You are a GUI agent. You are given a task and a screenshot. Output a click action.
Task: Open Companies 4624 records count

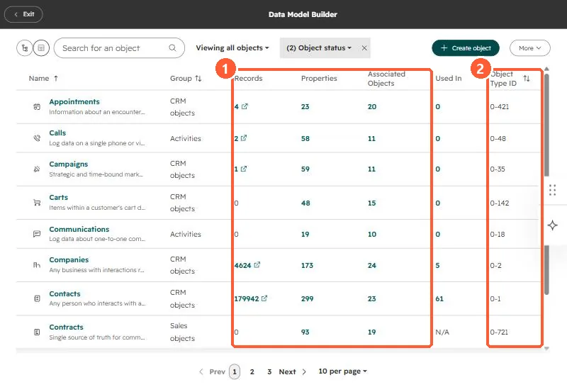[242, 265]
